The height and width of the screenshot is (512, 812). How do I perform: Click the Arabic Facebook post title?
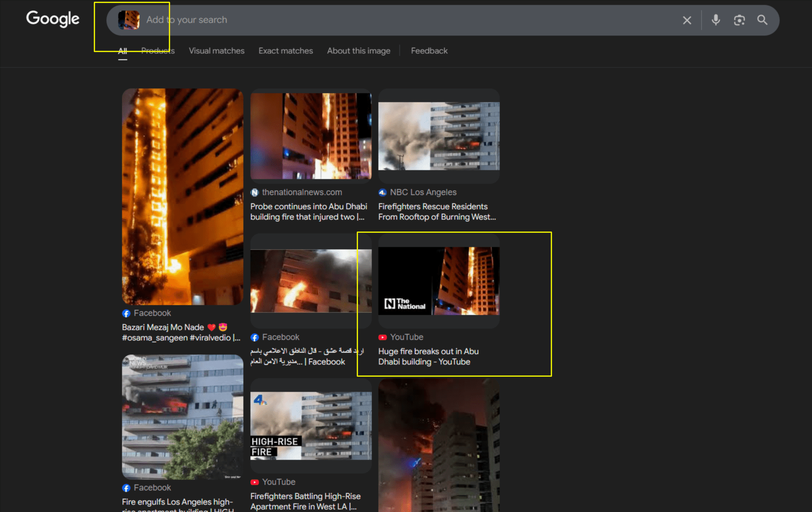click(307, 357)
